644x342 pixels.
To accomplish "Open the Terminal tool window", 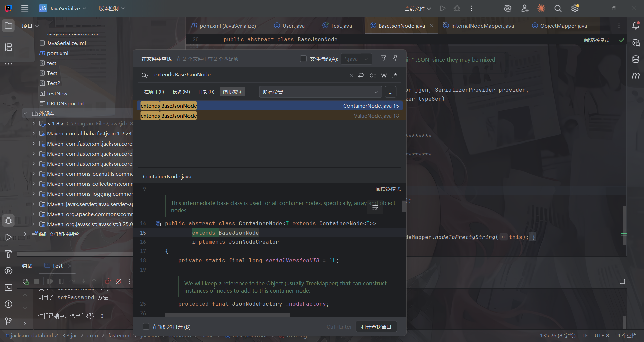I will coord(9,288).
